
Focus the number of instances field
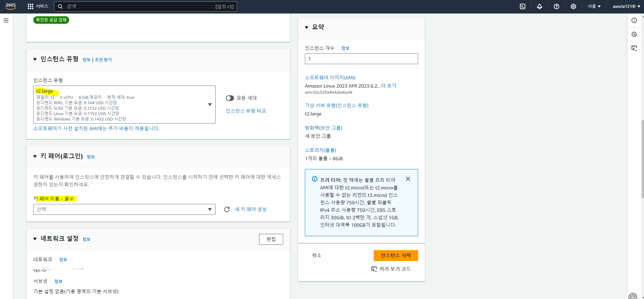tap(362, 59)
